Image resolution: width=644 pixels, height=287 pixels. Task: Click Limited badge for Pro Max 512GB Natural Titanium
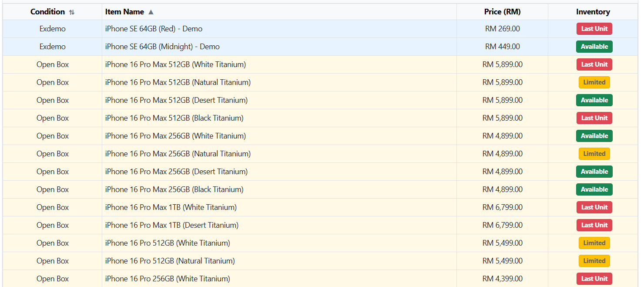(594, 82)
